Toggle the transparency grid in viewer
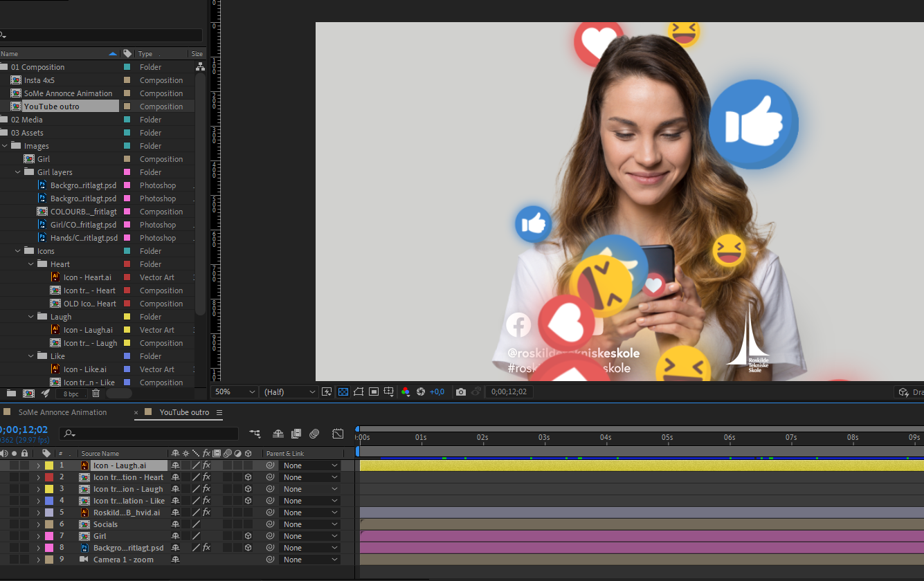The height and width of the screenshot is (581, 924). pos(343,391)
